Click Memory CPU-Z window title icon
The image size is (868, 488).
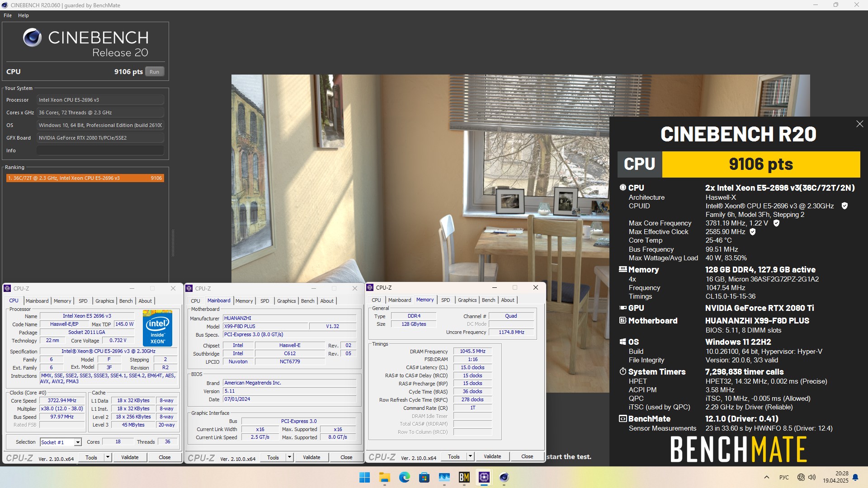pyautogui.click(x=370, y=287)
